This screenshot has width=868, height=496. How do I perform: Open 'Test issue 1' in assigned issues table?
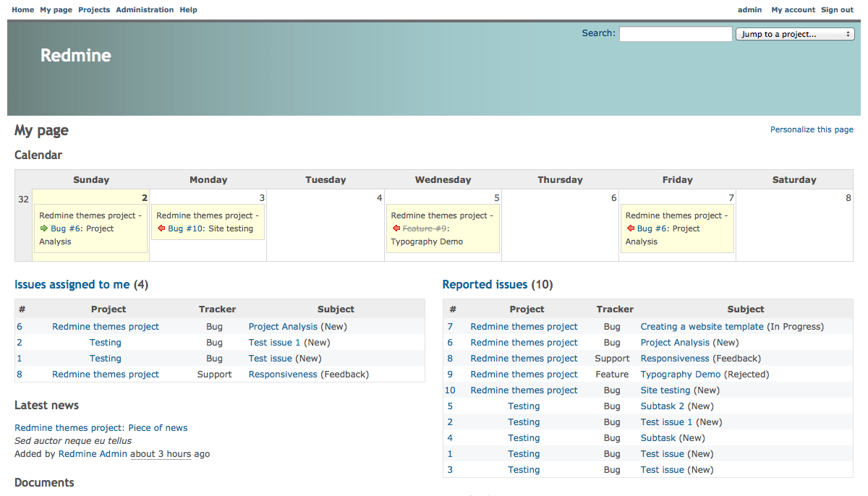(x=275, y=343)
